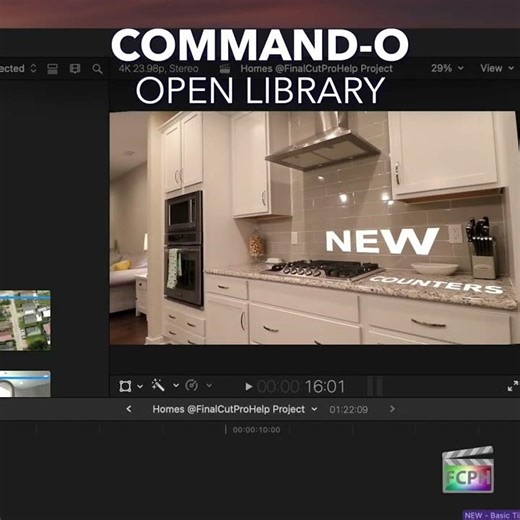This screenshot has height=520, width=520.
Task: Toggle full screen viewer arrows icon
Action: (x=513, y=386)
